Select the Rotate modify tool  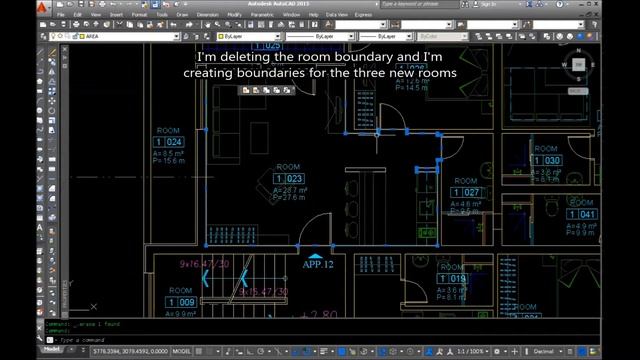point(52,111)
